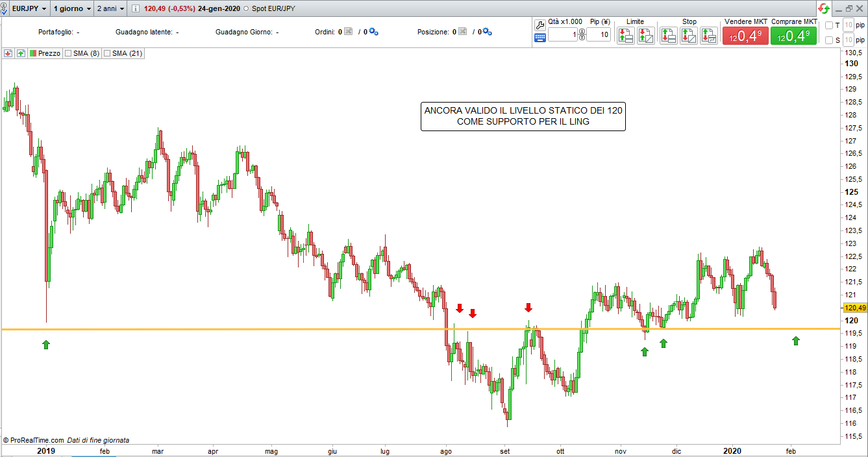868x457 pixels.
Task: Tick the T pip checkbox
Action: [828, 25]
